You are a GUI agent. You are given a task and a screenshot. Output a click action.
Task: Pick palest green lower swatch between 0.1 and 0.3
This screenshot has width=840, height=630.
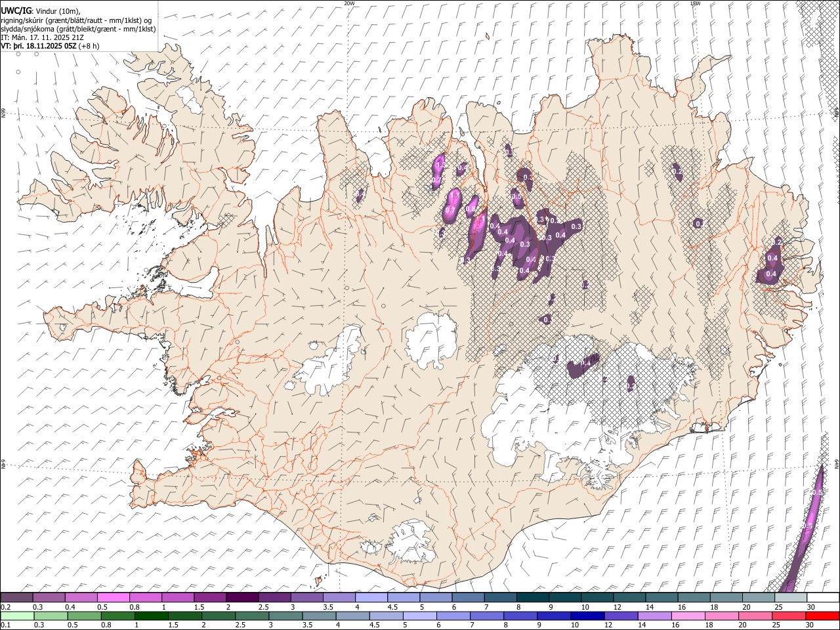(x=17, y=616)
